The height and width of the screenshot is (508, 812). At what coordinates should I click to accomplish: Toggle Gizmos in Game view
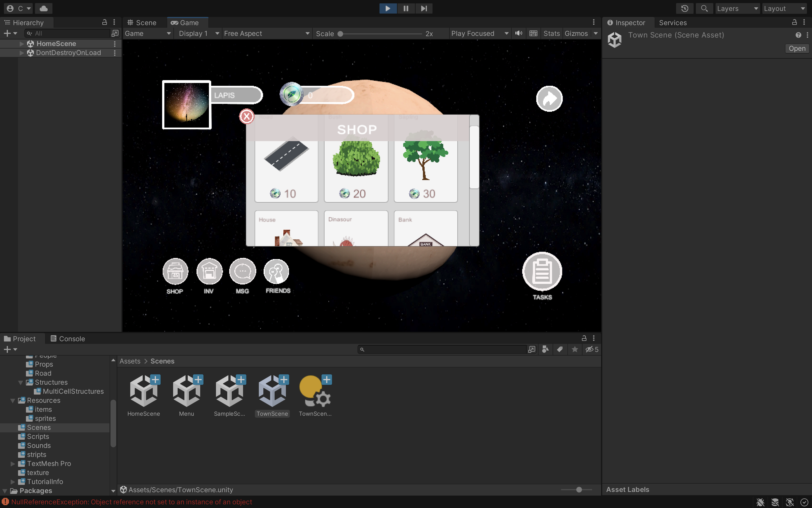click(x=576, y=33)
